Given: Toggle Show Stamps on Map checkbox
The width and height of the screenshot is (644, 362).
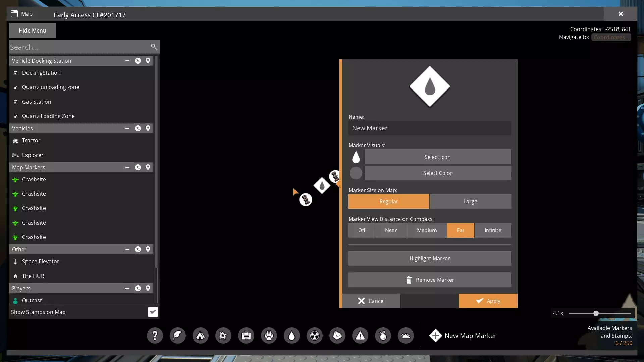Looking at the screenshot, I should pyautogui.click(x=153, y=312).
